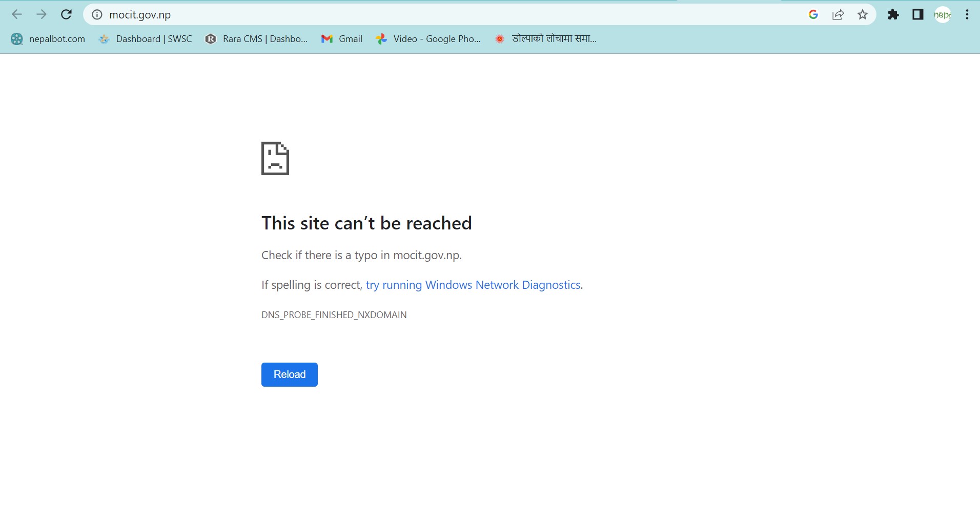Open the Nepali-titled डोल्पाको bookmark
The image size is (980, 526).
click(546, 39)
